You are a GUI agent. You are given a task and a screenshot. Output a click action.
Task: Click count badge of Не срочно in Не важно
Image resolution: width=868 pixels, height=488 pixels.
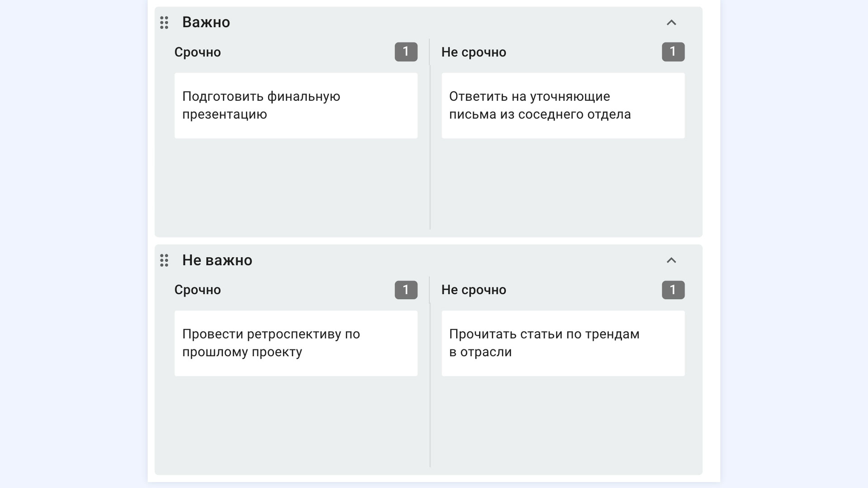pyautogui.click(x=673, y=290)
